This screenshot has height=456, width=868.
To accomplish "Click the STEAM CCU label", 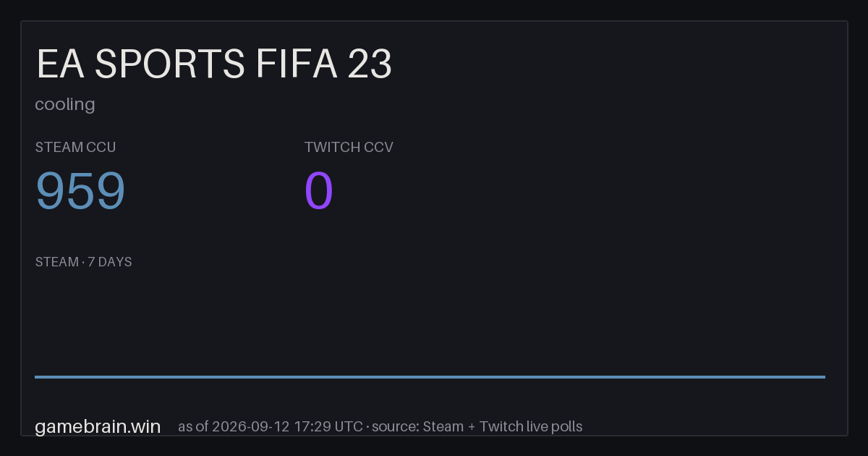I will tap(75, 147).
